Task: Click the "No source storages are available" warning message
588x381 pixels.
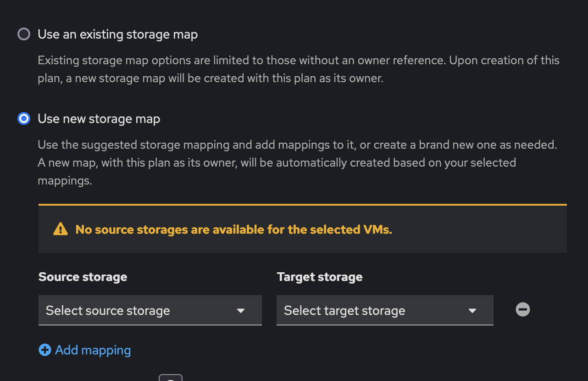Action: [233, 230]
